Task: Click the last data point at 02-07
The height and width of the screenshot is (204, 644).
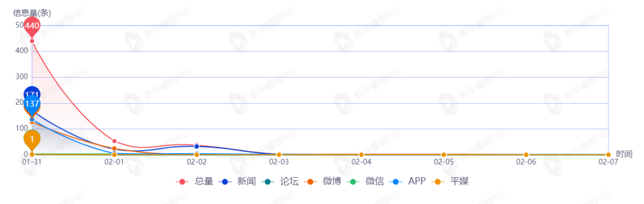Action: coord(608,155)
